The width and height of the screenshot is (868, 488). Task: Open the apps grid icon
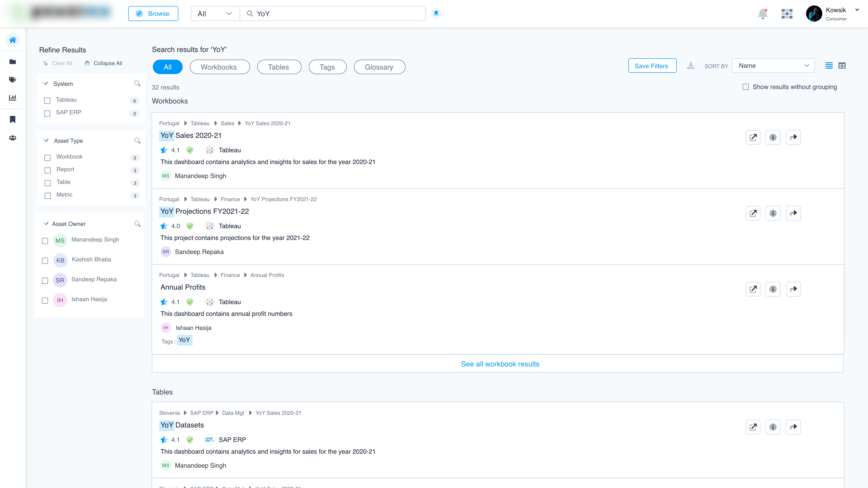pyautogui.click(x=787, y=14)
